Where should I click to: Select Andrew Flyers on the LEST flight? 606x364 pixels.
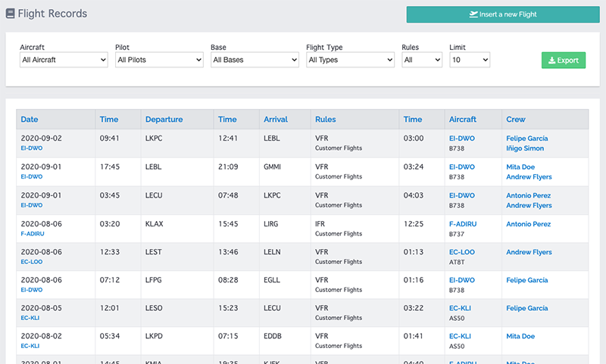529,252
